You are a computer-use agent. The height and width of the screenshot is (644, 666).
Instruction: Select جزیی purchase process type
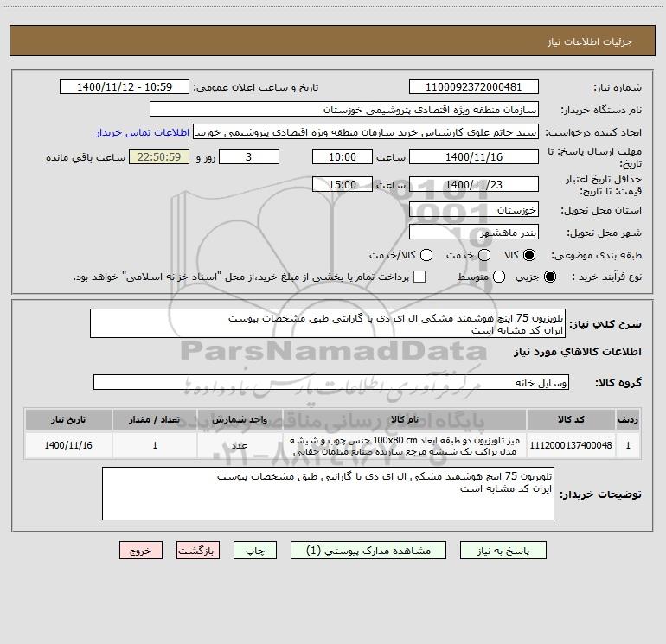pos(550,277)
